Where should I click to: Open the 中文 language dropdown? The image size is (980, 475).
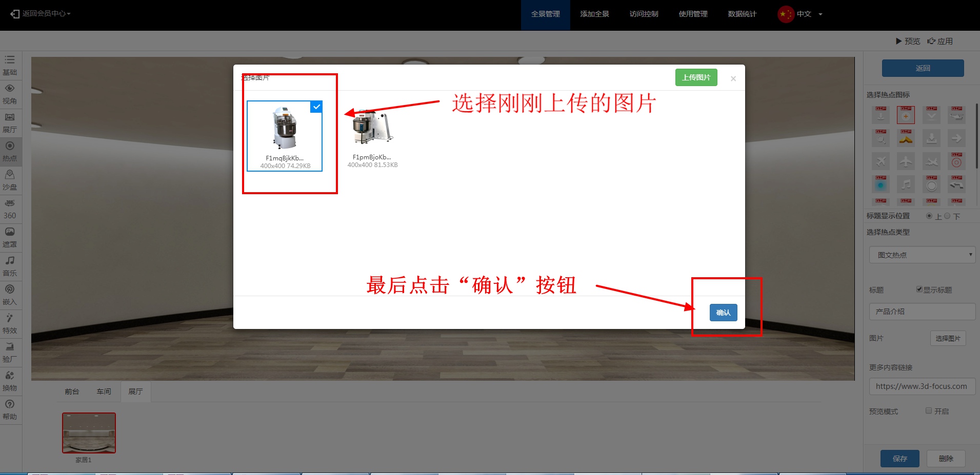pyautogui.click(x=804, y=14)
